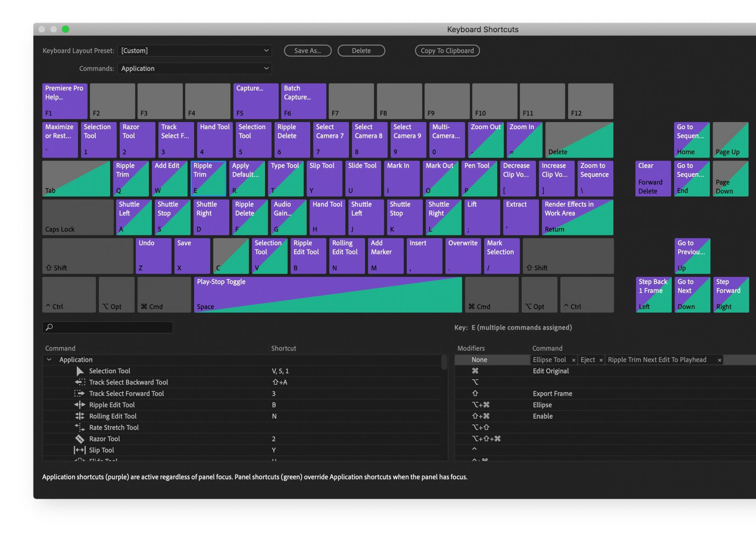Click the Delete preset button
Image resolution: width=756 pixels, height=543 pixels.
[361, 50]
